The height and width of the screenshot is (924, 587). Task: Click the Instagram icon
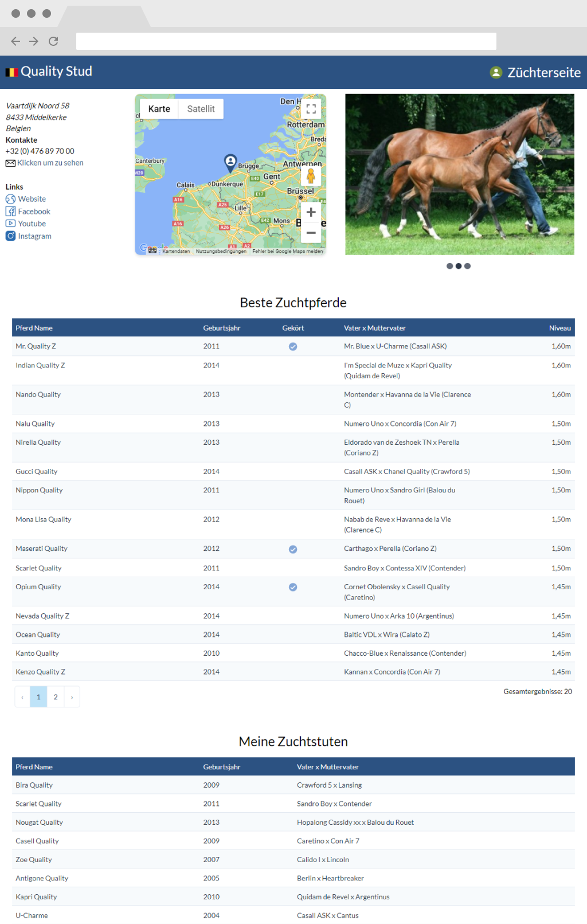(10, 236)
